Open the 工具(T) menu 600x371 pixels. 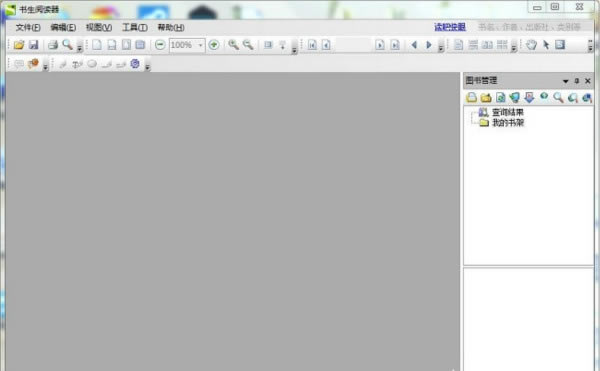[135, 27]
